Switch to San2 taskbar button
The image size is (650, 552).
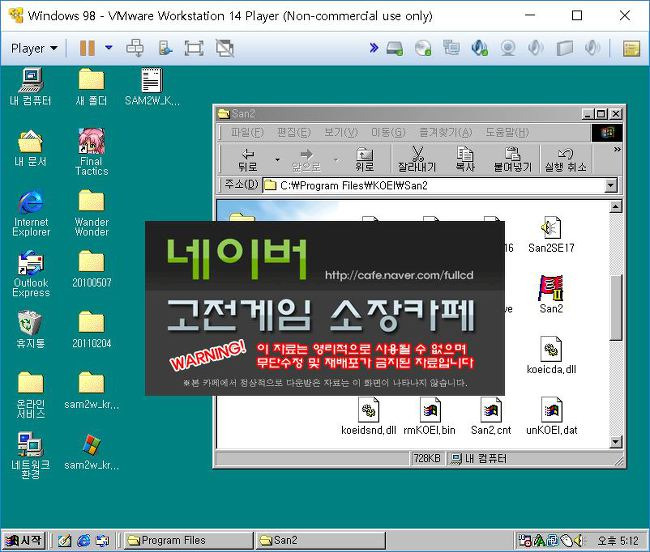click(320, 540)
